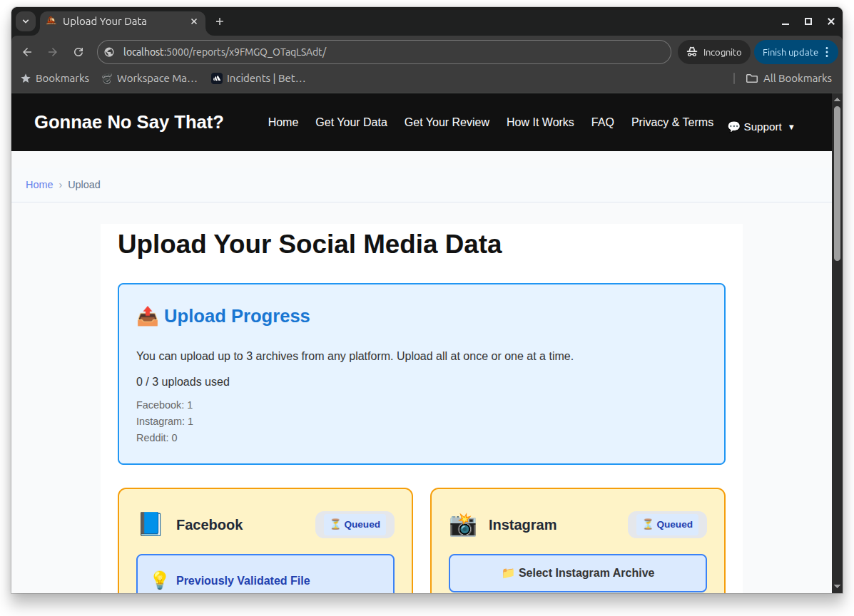
Task: Click the browser forward arrow
Action: coord(53,52)
